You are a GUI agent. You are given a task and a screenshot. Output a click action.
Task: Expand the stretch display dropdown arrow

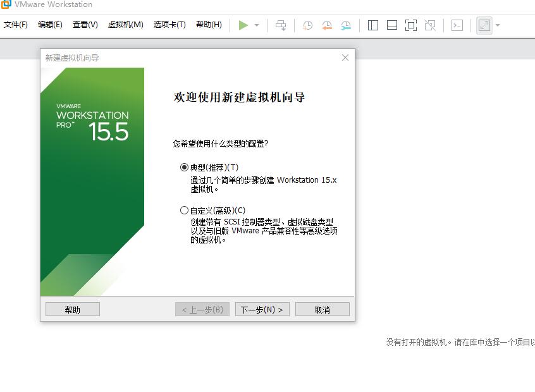[x=498, y=25]
